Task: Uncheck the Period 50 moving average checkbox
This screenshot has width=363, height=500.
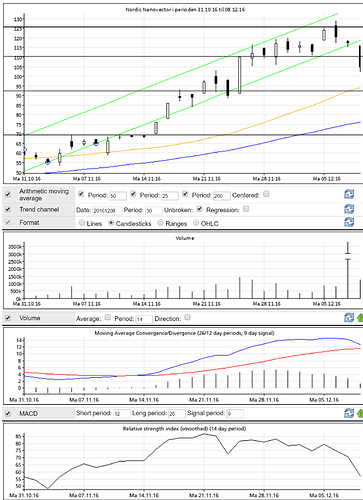Action: [x=81, y=194]
